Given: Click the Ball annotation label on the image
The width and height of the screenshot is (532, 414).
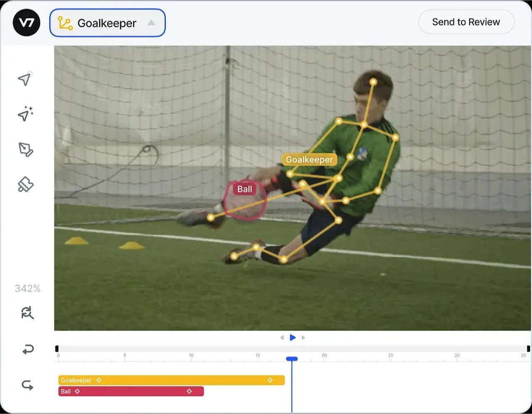Looking at the screenshot, I should (244, 189).
